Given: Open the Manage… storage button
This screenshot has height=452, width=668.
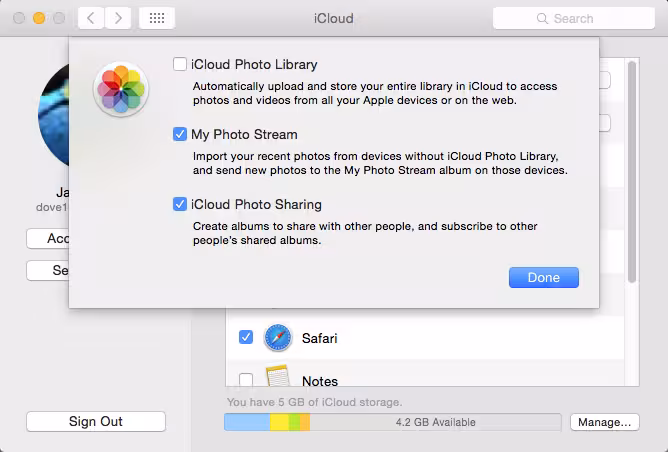Looking at the screenshot, I should (x=605, y=422).
